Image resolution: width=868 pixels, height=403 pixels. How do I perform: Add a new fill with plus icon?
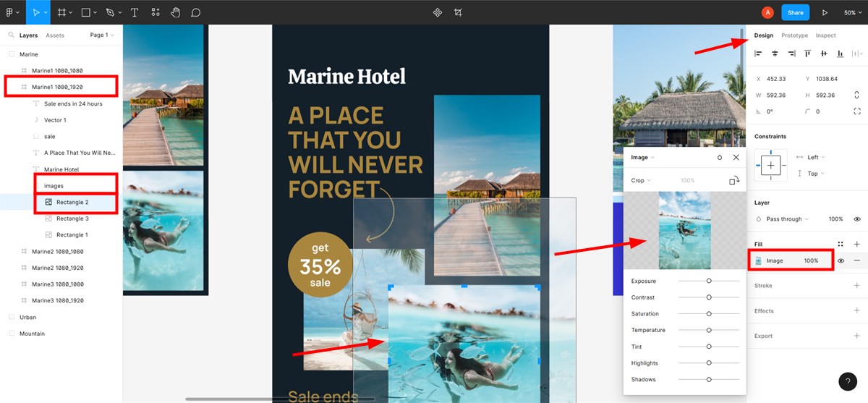pyautogui.click(x=857, y=245)
